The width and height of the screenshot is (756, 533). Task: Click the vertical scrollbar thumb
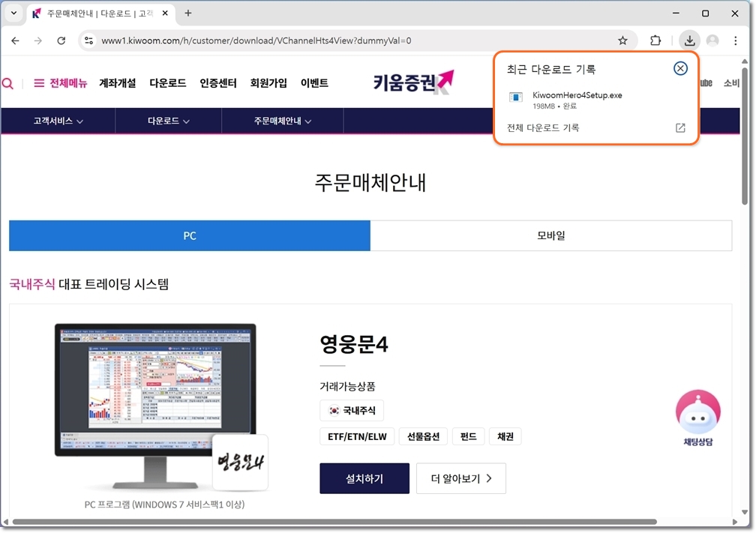coord(745,136)
